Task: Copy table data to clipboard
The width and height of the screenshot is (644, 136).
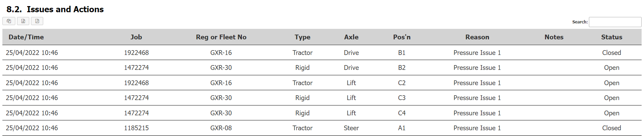Action: 9,21
